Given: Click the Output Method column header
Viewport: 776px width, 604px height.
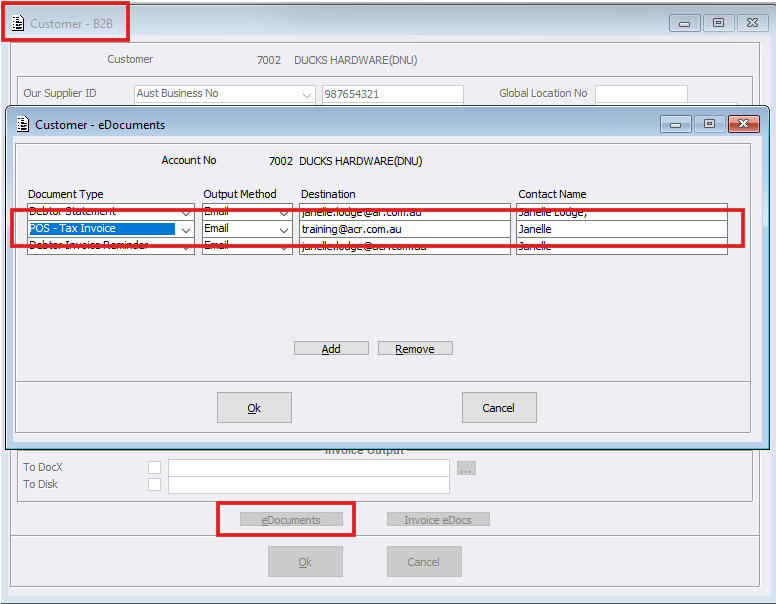Looking at the screenshot, I should click(240, 194).
